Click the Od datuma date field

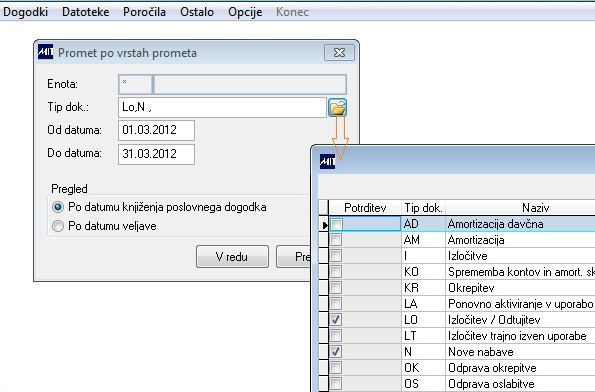click(156, 130)
